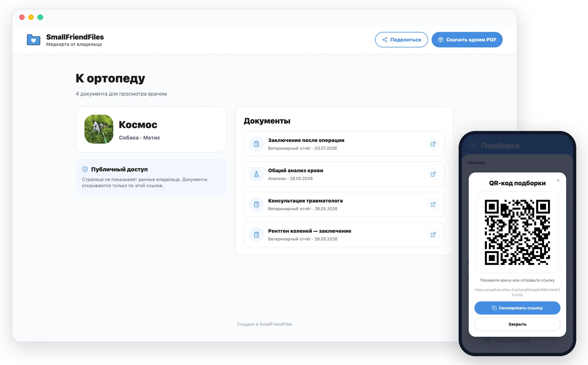The image size is (588, 365).
Task: Click Собака · Метис breed text
Action: 139,138
